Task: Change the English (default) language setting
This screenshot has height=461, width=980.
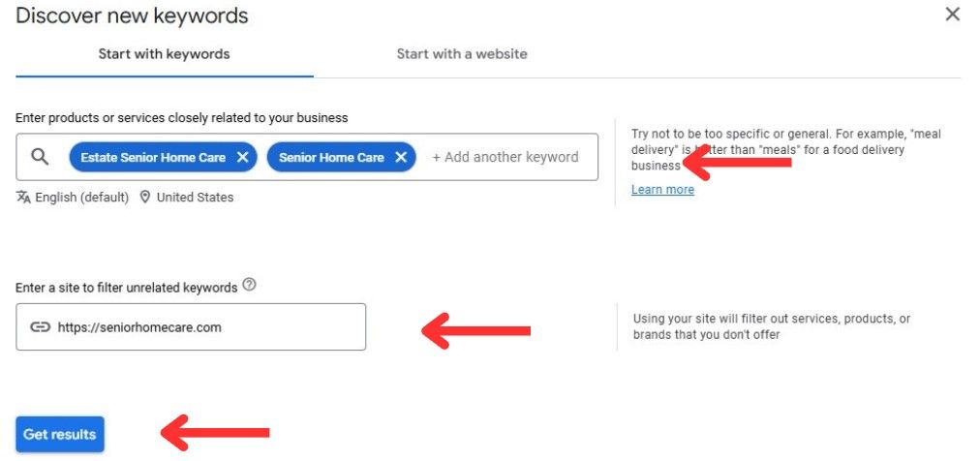Action: point(82,198)
